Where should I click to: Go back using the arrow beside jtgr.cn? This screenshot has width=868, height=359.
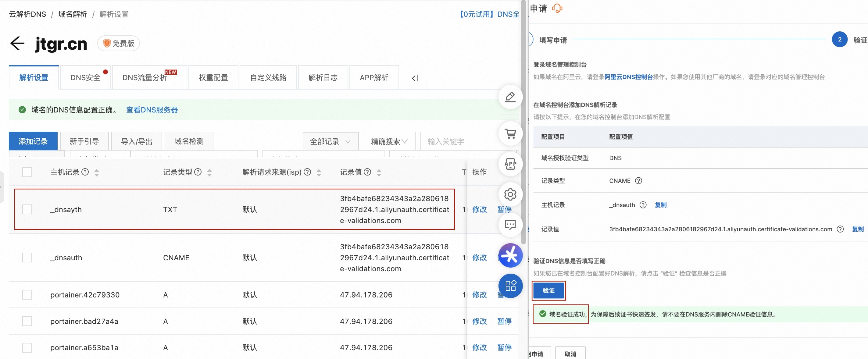[x=17, y=44]
